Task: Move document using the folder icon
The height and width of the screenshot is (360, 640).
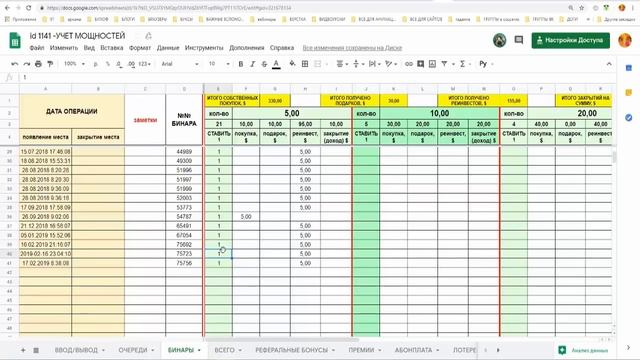Action: click(x=149, y=36)
